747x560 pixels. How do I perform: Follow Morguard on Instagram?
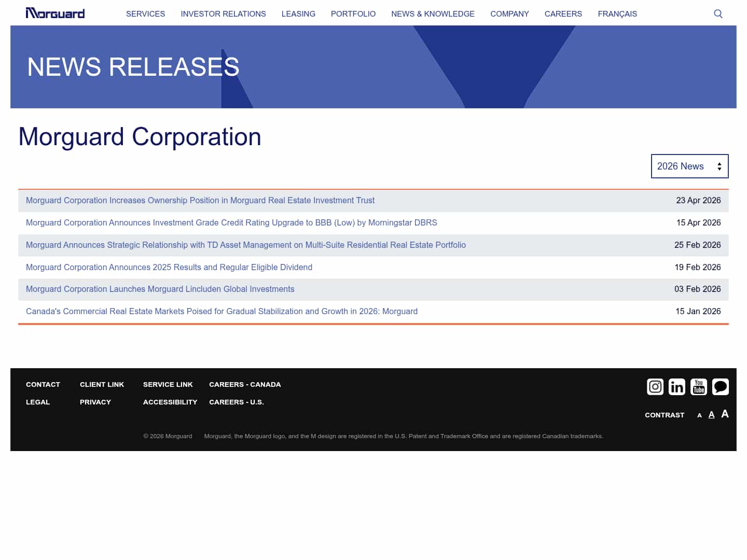(x=655, y=387)
